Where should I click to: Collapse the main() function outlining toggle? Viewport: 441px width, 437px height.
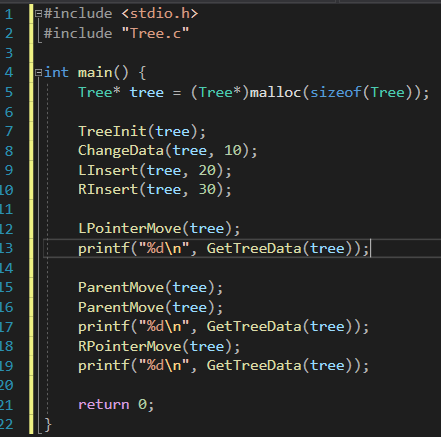(x=39, y=73)
